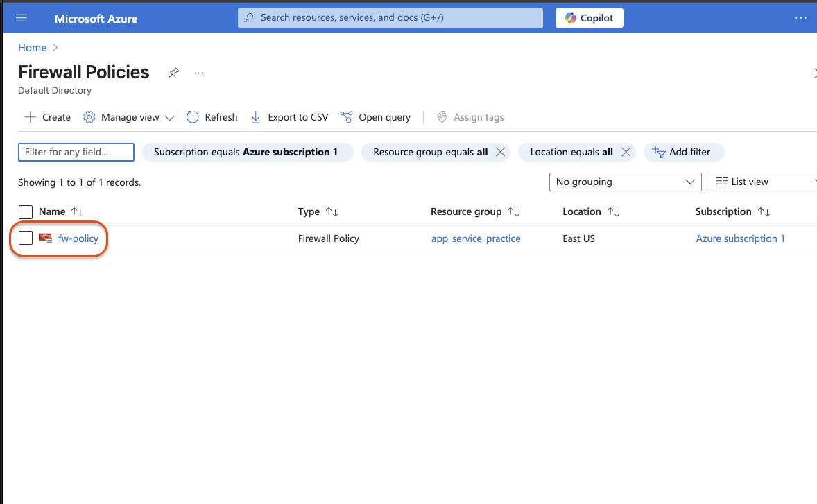Viewport: 817px width, 504px height.
Task: Edit Resource group equals all filter
Action: tap(431, 152)
